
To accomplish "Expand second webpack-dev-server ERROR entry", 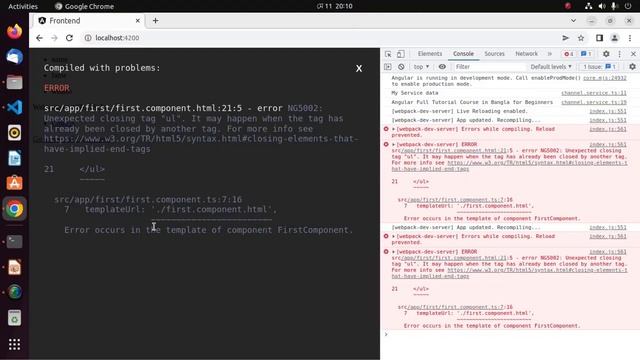I will (x=393, y=252).
